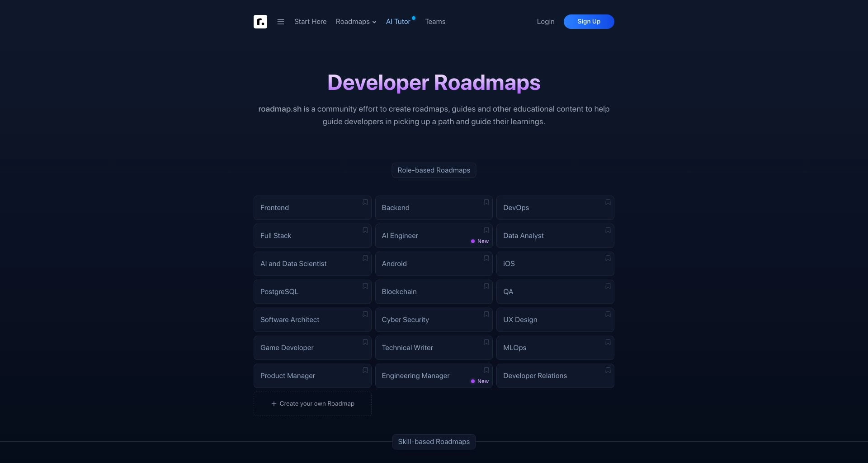Image resolution: width=868 pixels, height=463 pixels.
Task: Expand the Roadmaps dropdown menu
Action: [x=356, y=21]
